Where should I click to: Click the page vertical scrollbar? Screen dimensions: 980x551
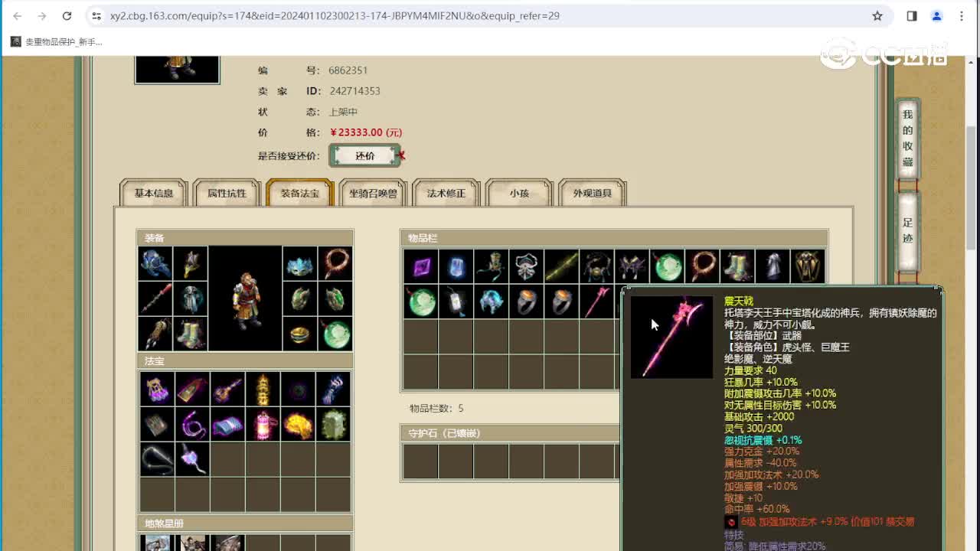[972, 187]
